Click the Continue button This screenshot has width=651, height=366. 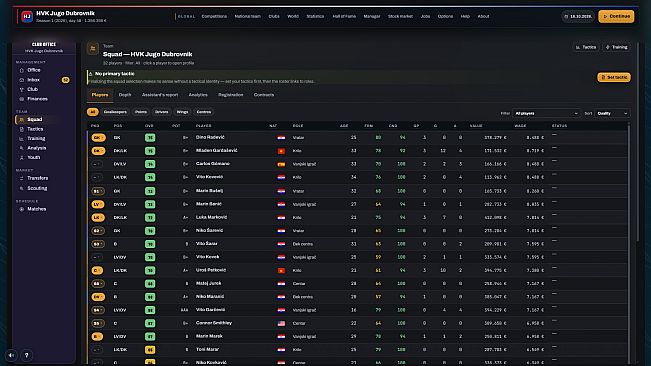point(616,16)
